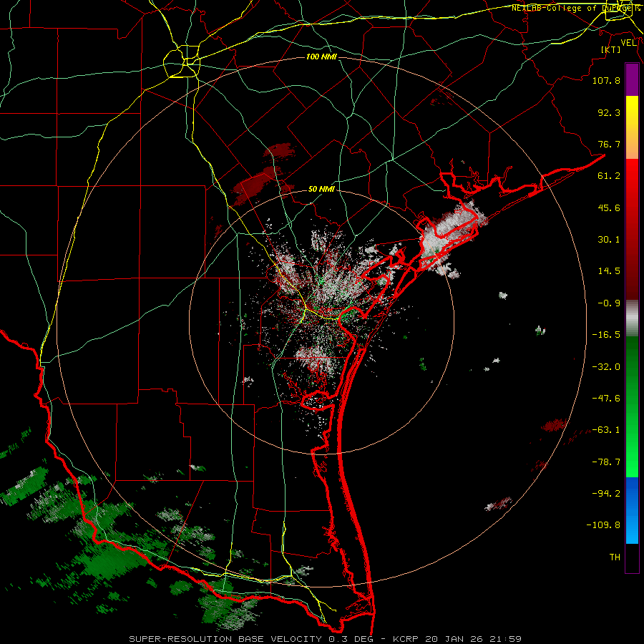The height and width of the screenshot is (644, 644).
Task: Click the -32.0 velocity scale value
Action: point(606,367)
